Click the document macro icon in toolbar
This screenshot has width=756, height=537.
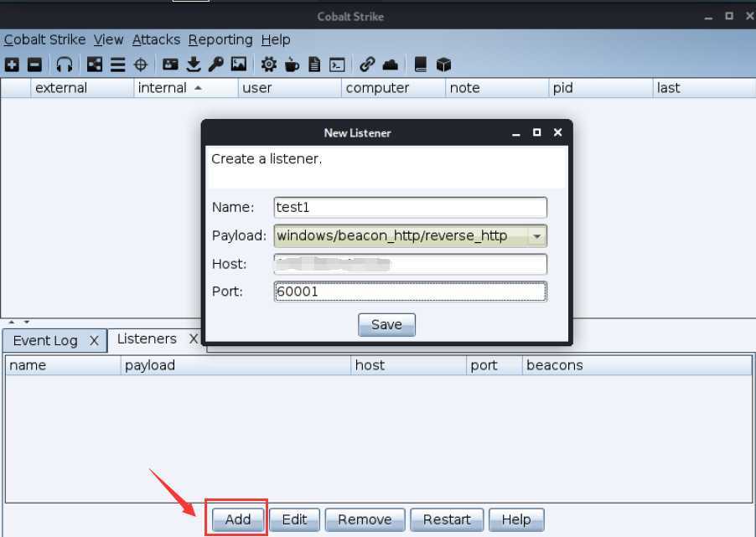point(314,65)
